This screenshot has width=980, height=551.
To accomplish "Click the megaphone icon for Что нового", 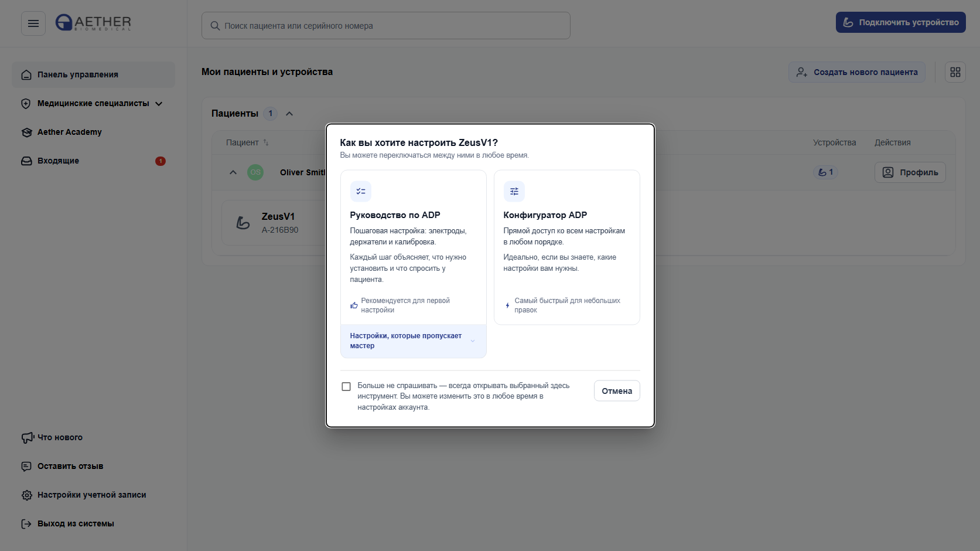I will click(x=28, y=437).
